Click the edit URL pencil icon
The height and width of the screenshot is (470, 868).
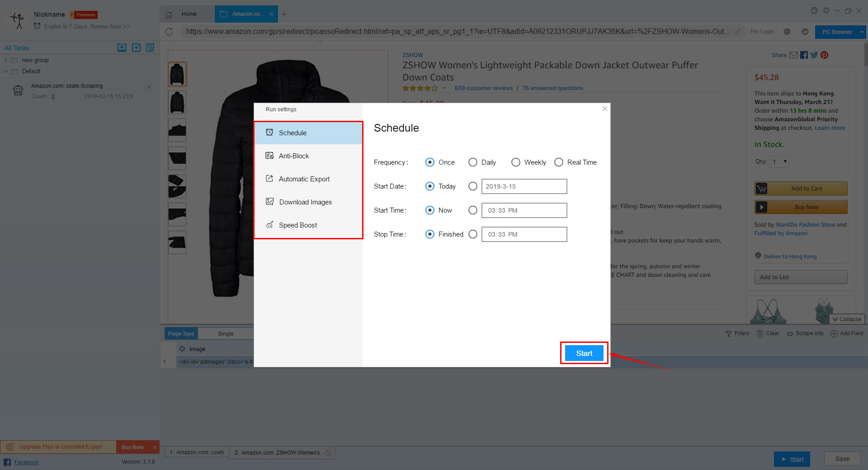pyautogui.click(x=738, y=32)
